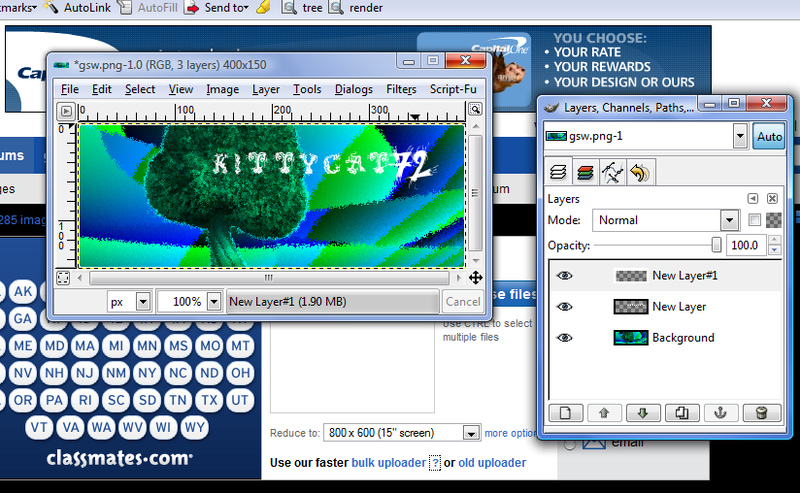Click the Opacity slider handle
Screen dimensions: 800x493
coord(716,245)
